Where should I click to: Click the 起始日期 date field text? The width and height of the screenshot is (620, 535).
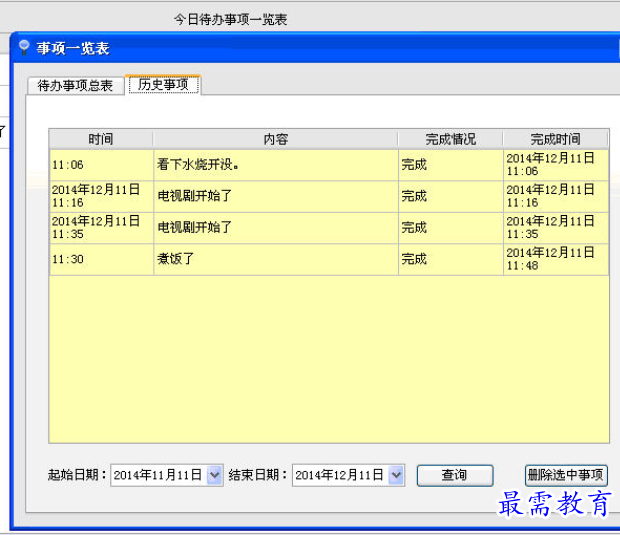pyautogui.click(x=157, y=476)
